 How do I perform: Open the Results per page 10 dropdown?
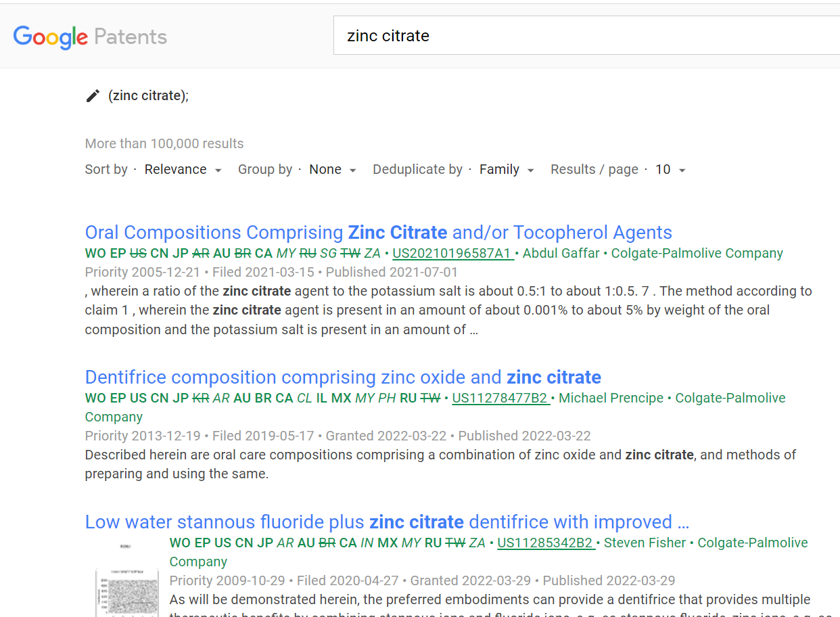[671, 170]
